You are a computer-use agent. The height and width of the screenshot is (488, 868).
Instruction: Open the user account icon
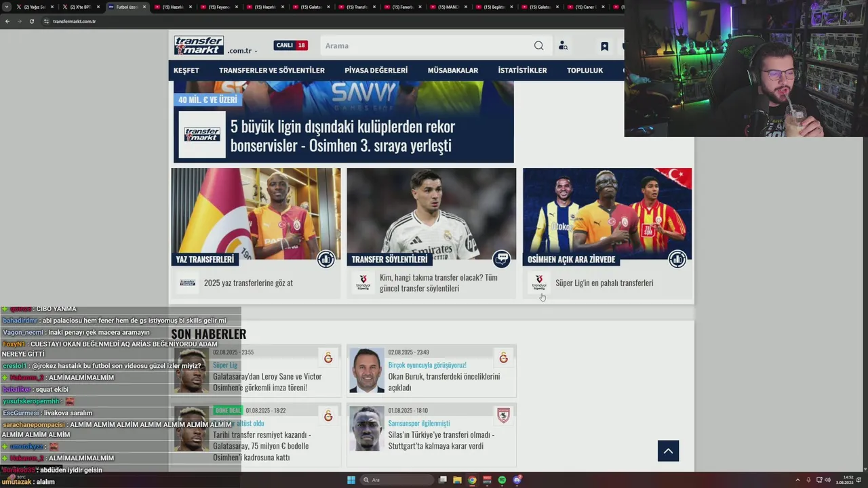pyautogui.click(x=563, y=45)
